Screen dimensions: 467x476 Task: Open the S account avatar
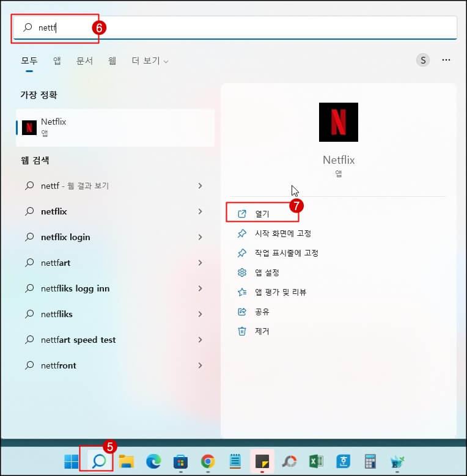[422, 60]
